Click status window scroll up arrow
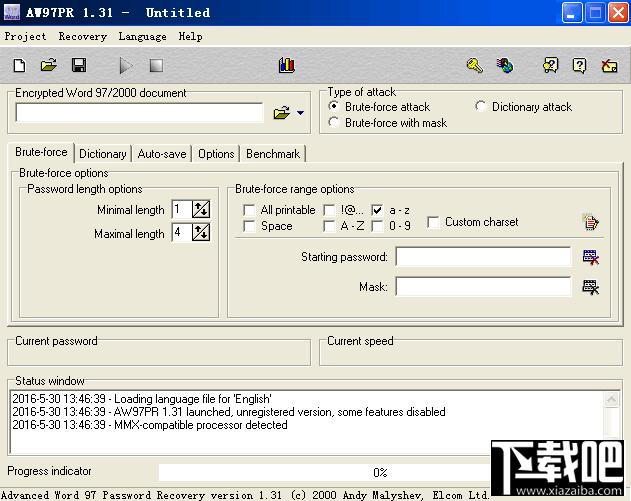The image size is (631, 501). [611, 400]
